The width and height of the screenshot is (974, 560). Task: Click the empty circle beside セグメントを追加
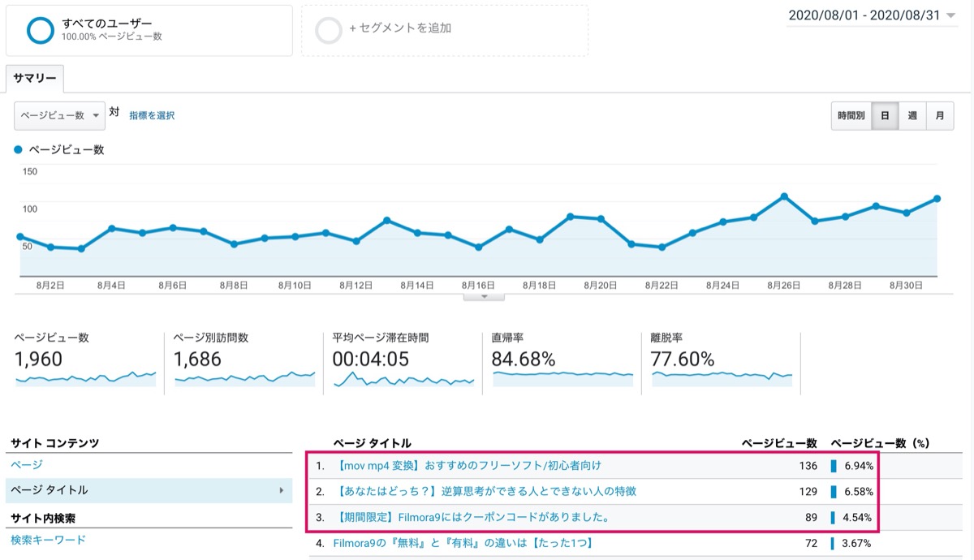pyautogui.click(x=329, y=30)
